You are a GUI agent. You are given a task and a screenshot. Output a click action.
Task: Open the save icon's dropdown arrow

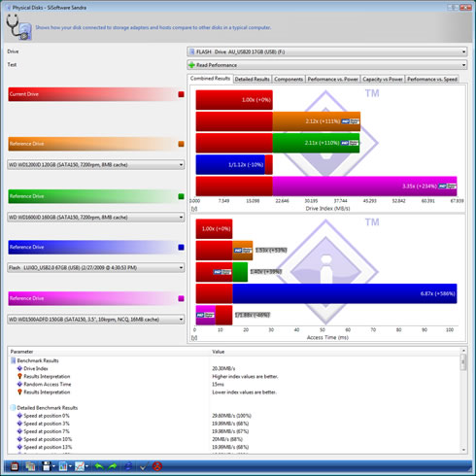(53, 466)
